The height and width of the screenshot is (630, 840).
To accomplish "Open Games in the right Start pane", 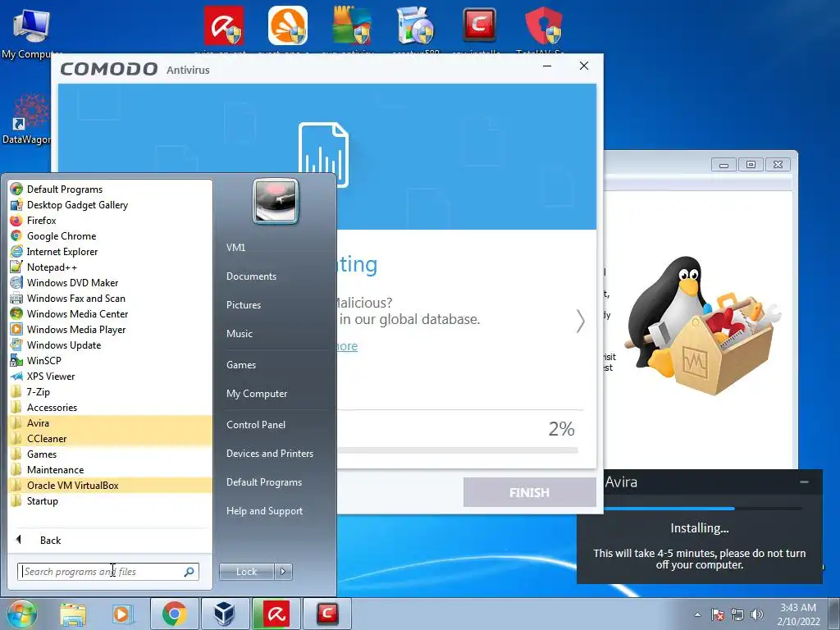I will [241, 365].
